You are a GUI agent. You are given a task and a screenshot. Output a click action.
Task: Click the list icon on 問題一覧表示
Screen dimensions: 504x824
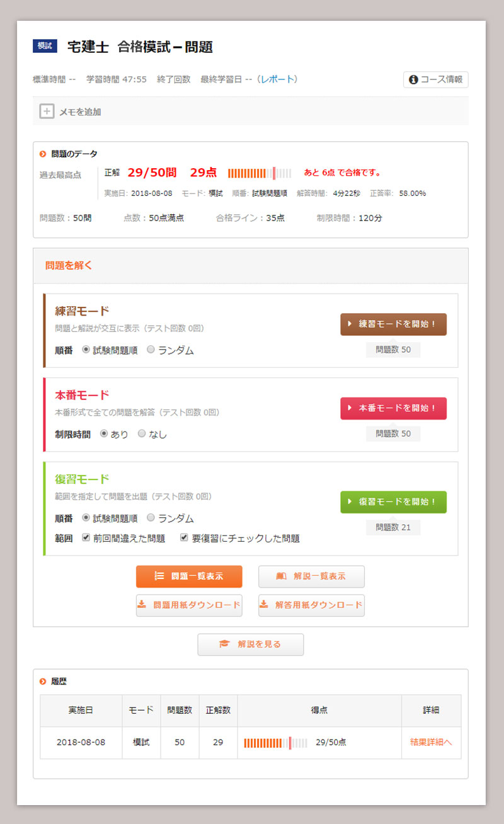click(159, 576)
